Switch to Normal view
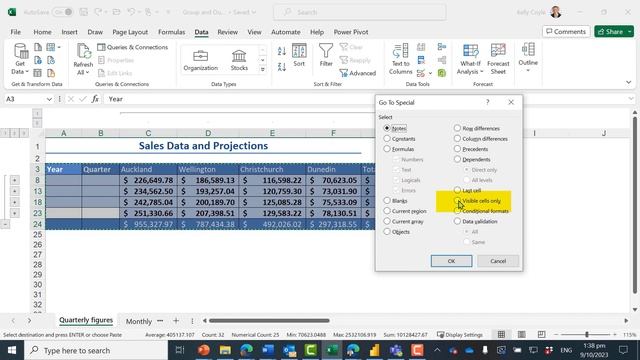The height and width of the screenshot is (360, 640). [x=501, y=335]
